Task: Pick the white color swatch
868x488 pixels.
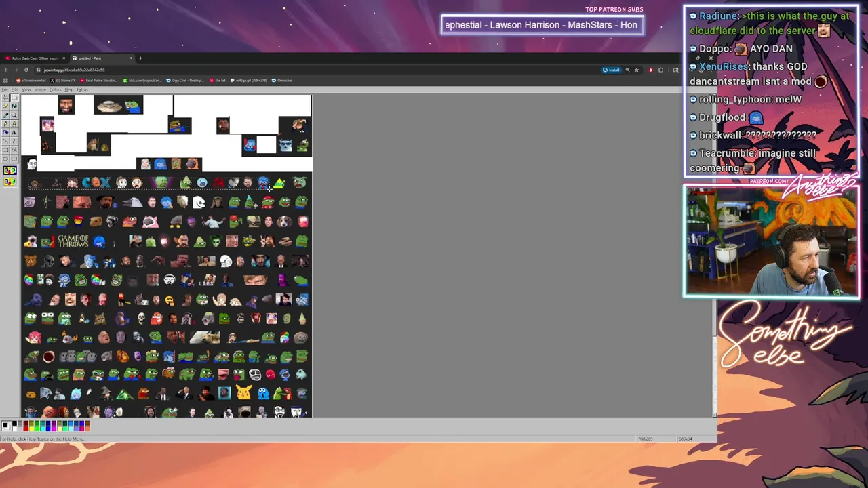Action: [x=14, y=429]
